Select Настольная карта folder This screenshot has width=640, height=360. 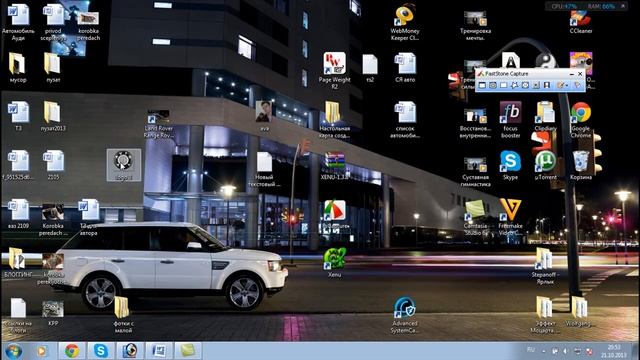[x=334, y=120]
